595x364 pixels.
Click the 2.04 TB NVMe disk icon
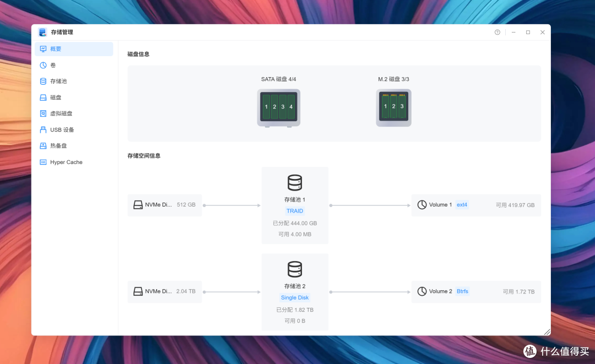pos(138,291)
